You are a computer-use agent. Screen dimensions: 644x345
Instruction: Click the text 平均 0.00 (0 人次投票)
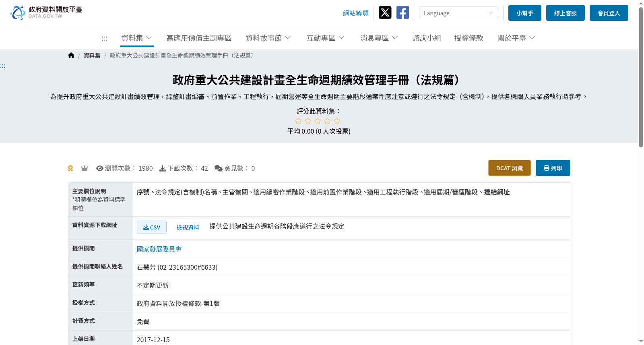[319, 131]
